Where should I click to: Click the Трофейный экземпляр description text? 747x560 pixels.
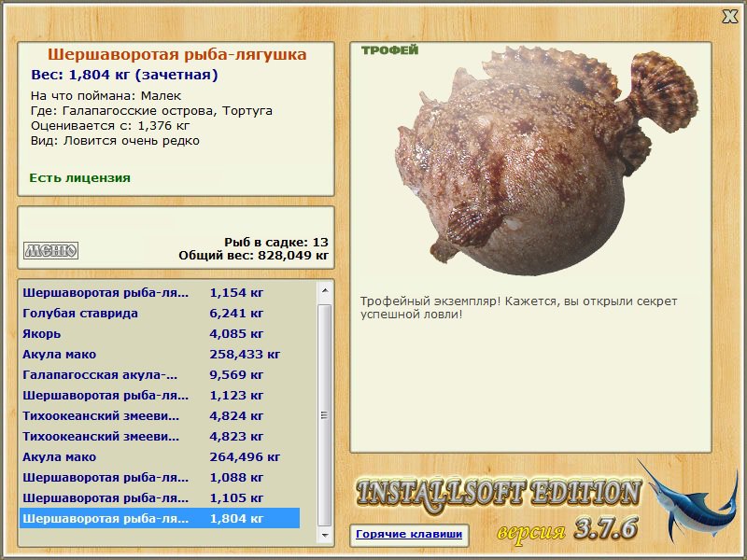[x=518, y=308]
